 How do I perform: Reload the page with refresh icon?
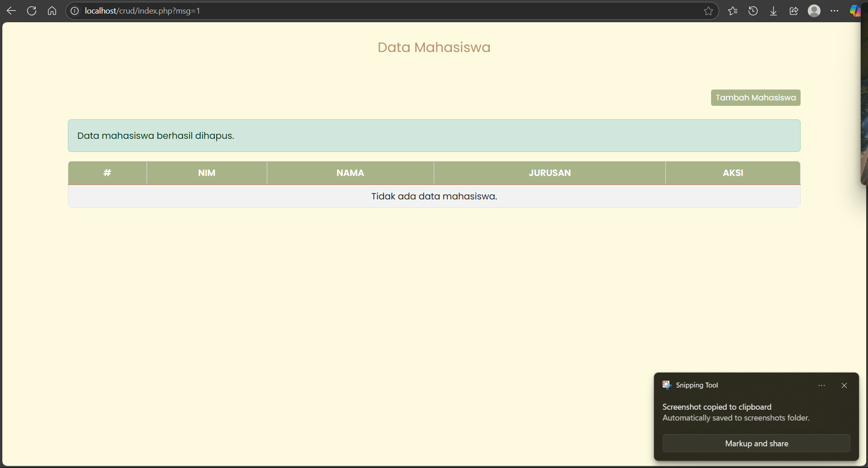[x=32, y=11]
